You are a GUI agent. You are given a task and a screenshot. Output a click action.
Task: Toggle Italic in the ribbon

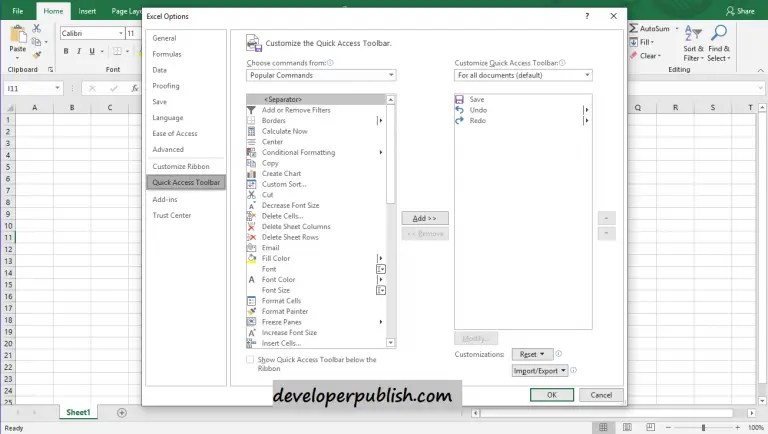click(79, 51)
